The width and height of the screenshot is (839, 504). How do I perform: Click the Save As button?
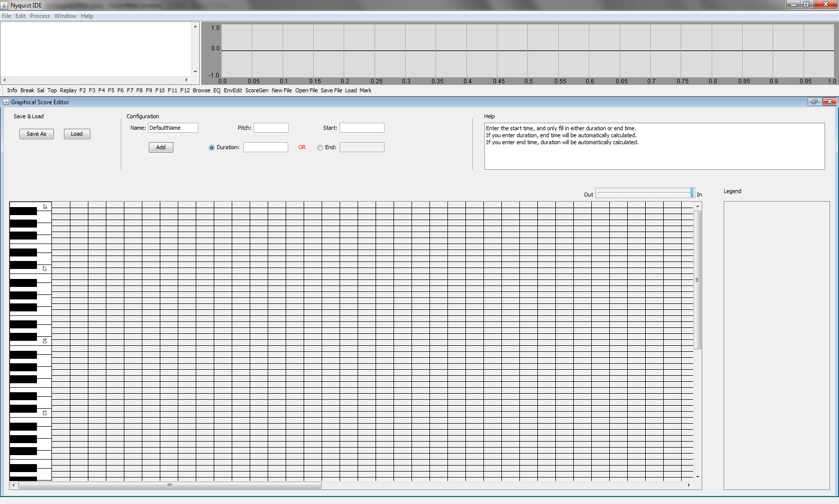(x=36, y=134)
